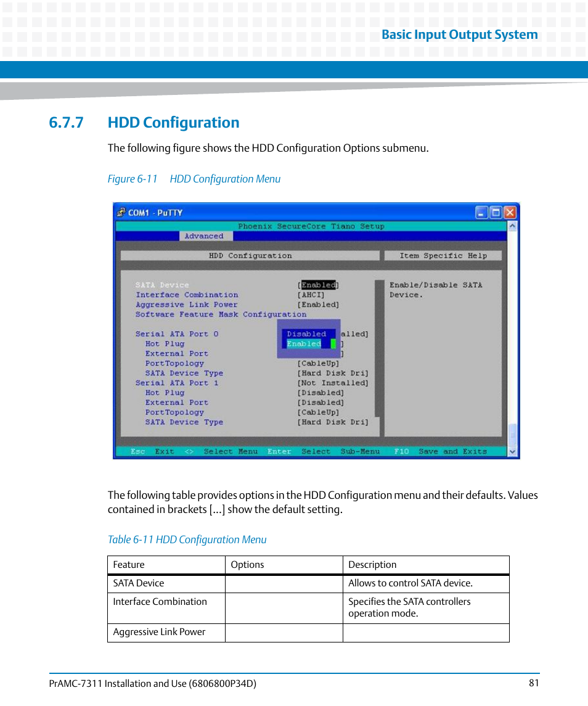The height and width of the screenshot is (706, 588).
Task: Click Phoenix SecureCore Tiano Setup title
Action: click(x=311, y=226)
